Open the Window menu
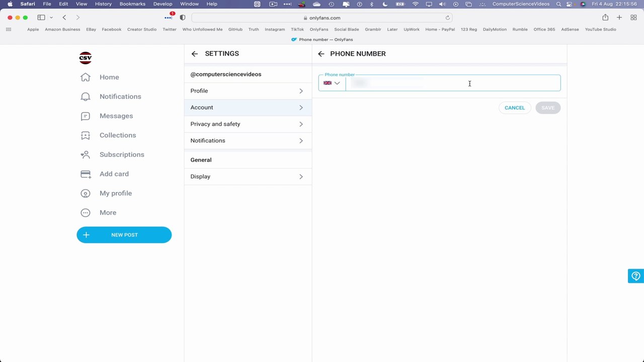 click(x=189, y=4)
